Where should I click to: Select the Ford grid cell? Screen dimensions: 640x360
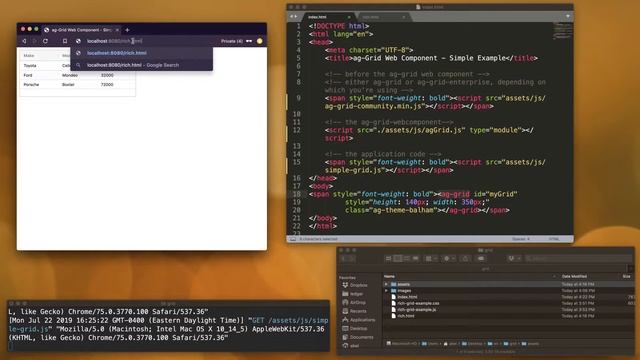(x=28, y=75)
